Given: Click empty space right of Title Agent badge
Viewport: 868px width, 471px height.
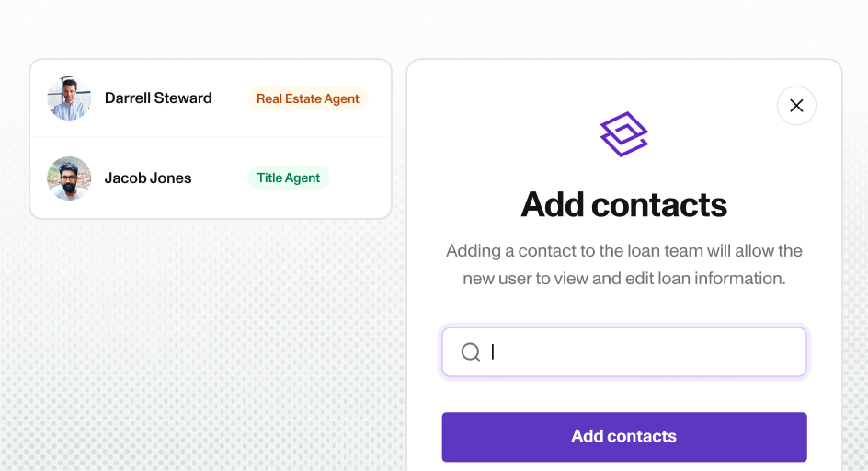Looking at the screenshot, I should point(359,178).
